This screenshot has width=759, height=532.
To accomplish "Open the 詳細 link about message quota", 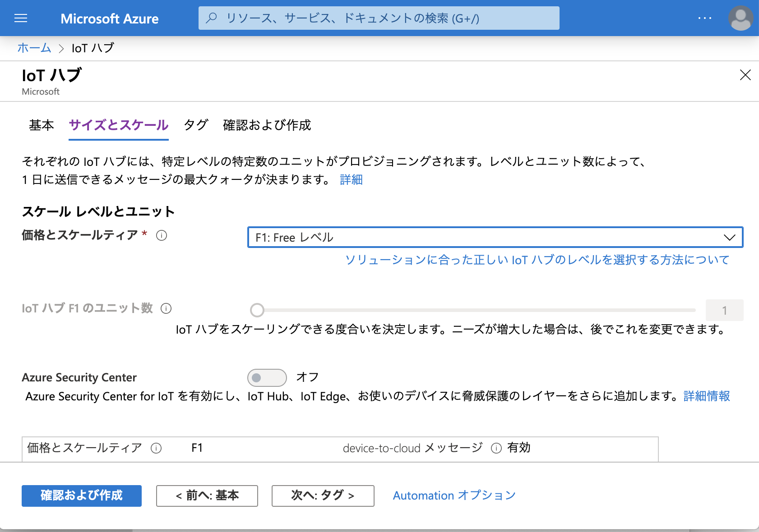I will (351, 180).
